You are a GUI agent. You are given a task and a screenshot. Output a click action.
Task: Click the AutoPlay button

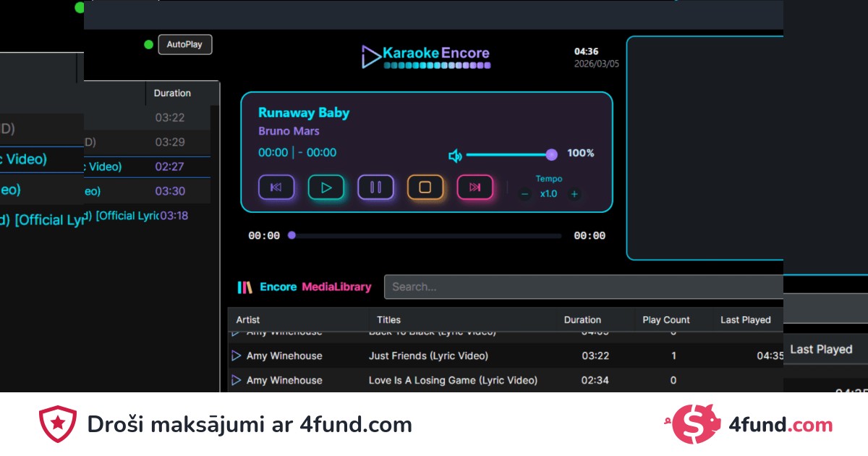185,44
